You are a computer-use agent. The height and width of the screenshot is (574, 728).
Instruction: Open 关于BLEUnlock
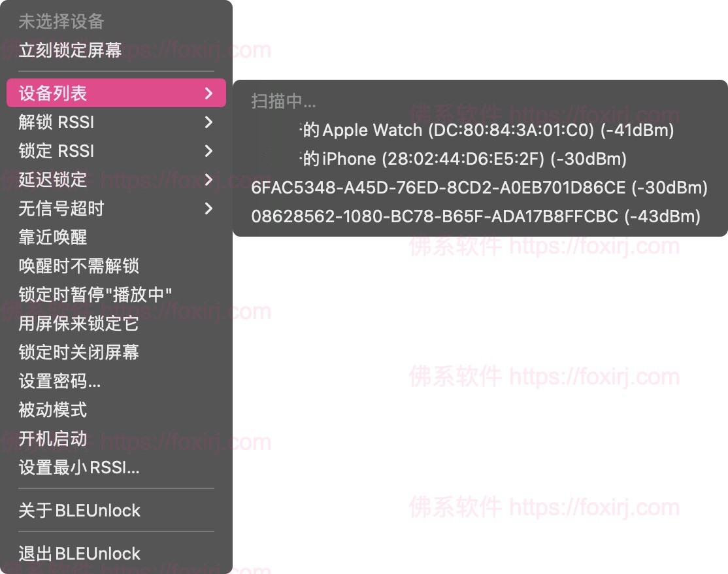(x=79, y=511)
